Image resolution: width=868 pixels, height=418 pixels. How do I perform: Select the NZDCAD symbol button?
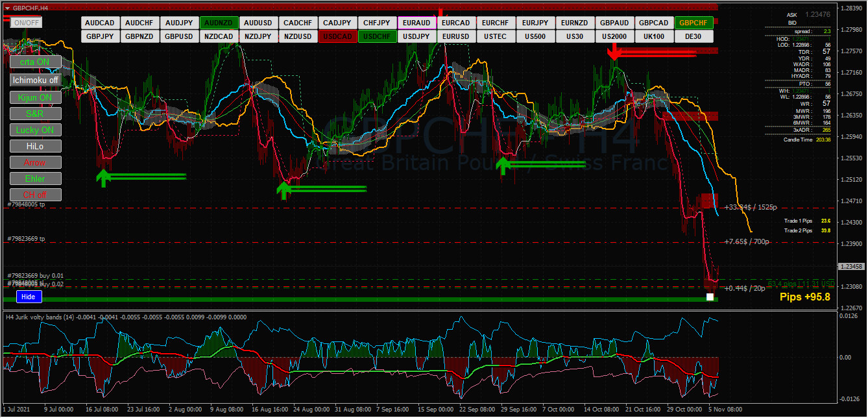point(219,36)
